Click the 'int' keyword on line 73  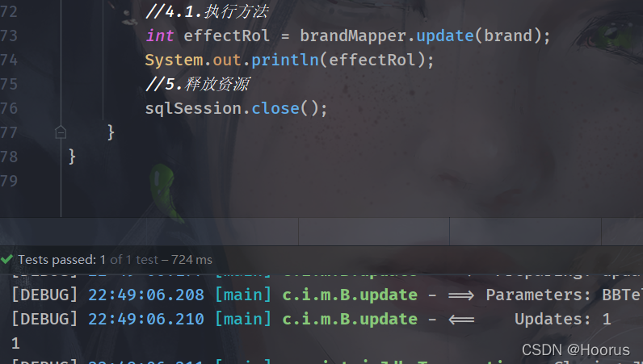click(x=159, y=36)
